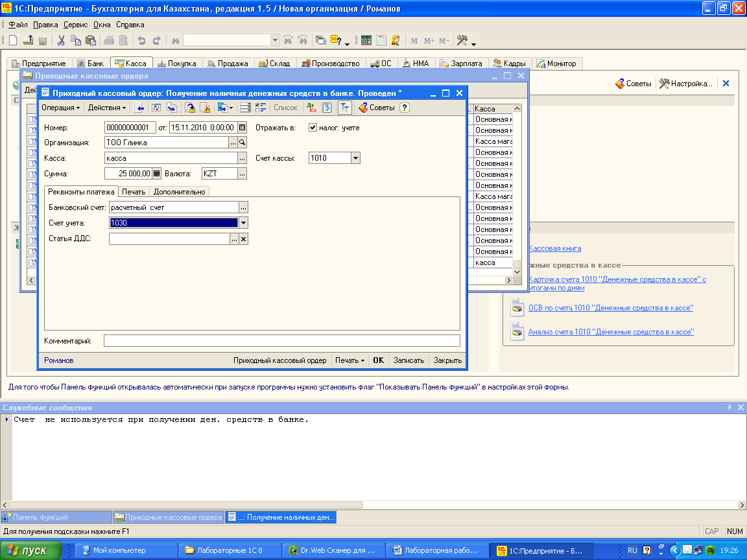Click the Банковский счет ellipsis button
The width and height of the screenshot is (747, 560).
coord(243,207)
